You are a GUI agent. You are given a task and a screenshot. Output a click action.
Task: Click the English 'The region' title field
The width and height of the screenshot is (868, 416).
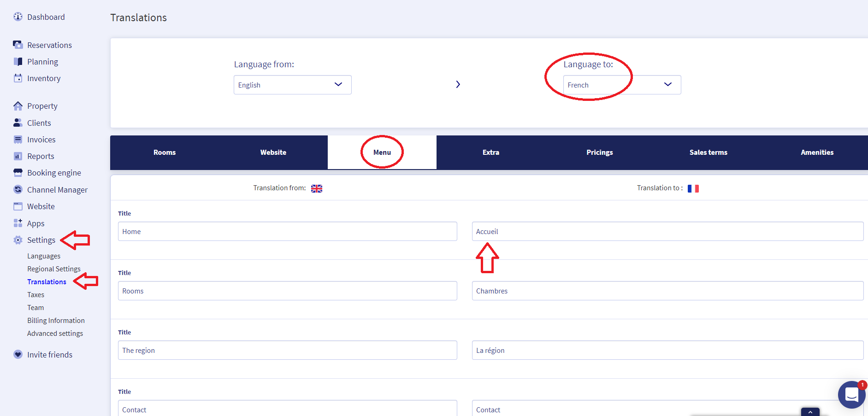pyautogui.click(x=288, y=350)
